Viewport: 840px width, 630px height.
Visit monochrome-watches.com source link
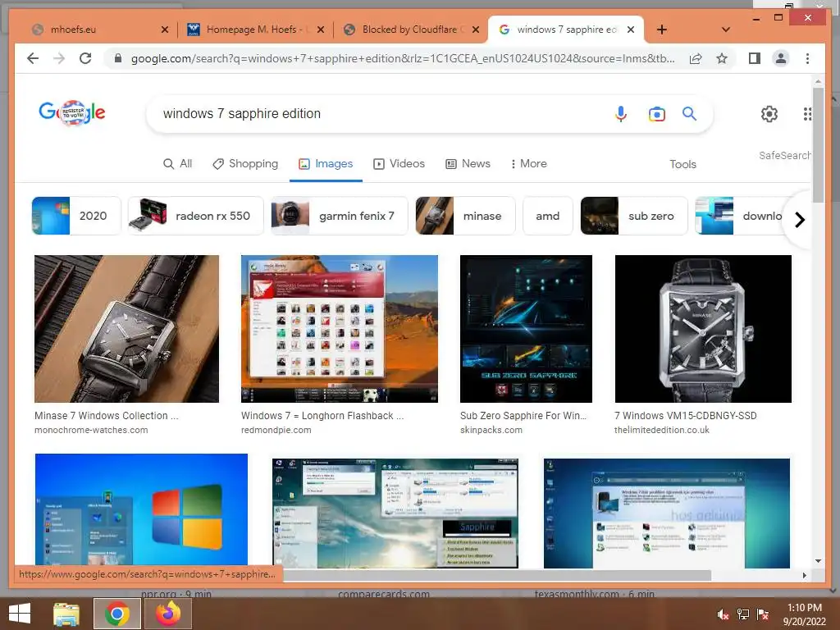click(x=91, y=430)
